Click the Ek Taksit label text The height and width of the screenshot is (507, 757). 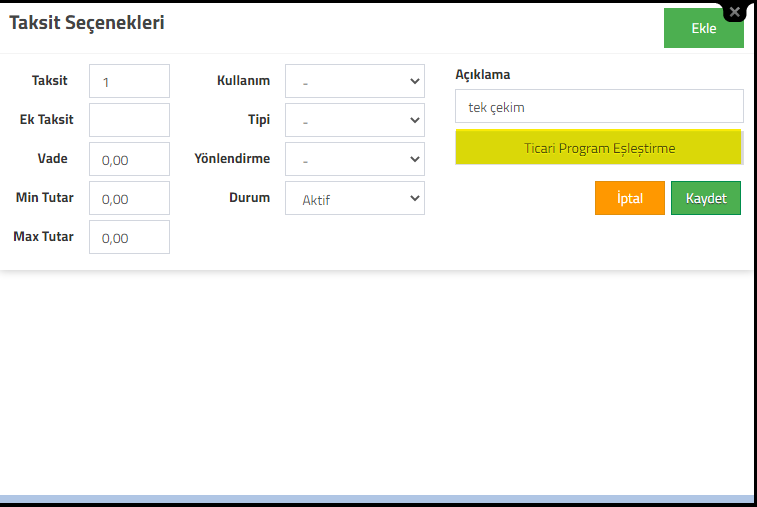[x=46, y=119]
